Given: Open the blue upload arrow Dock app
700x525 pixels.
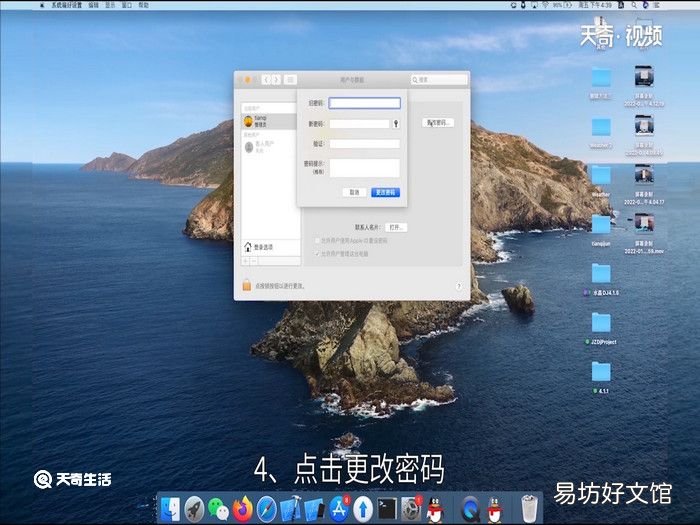Looking at the screenshot, I should (x=363, y=509).
